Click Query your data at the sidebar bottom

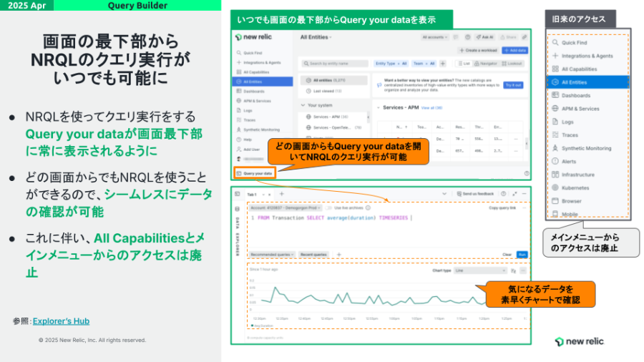coord(255,173)
